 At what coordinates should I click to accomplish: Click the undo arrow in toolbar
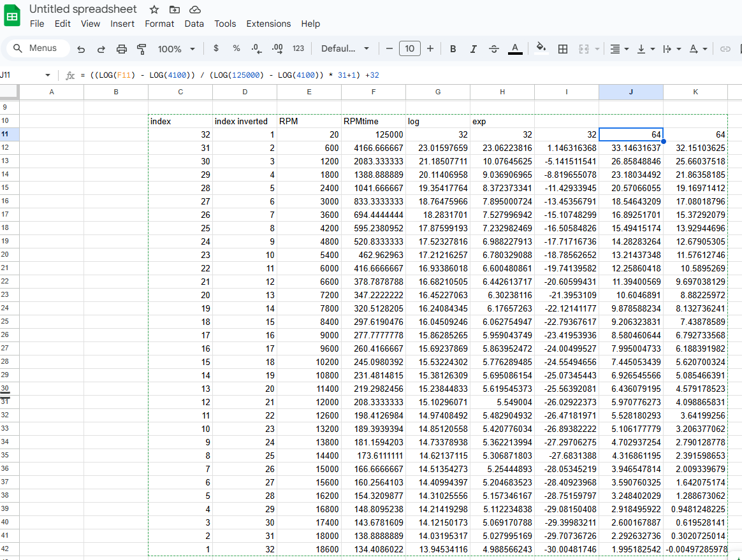(81, 49)
